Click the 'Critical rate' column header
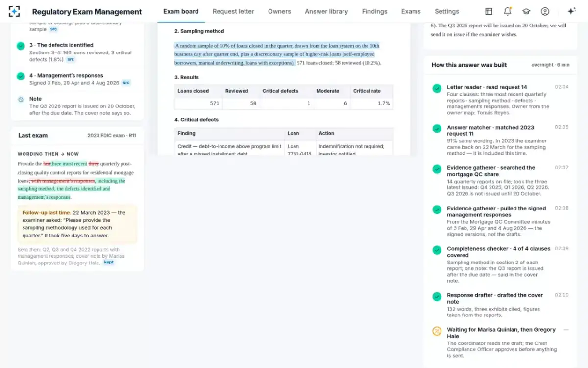Viewport: 588px width, 368px height. click(367, 91)
